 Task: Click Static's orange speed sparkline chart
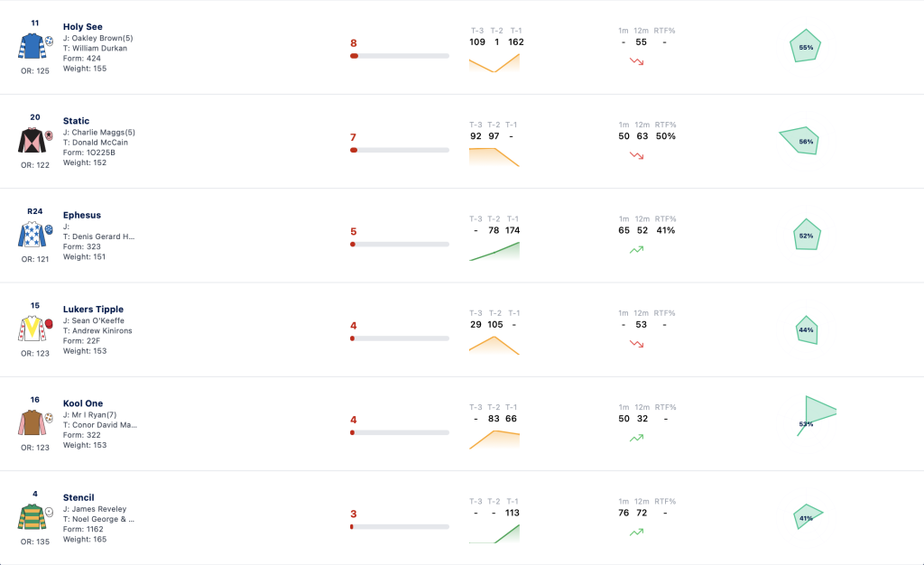point(494,157)
